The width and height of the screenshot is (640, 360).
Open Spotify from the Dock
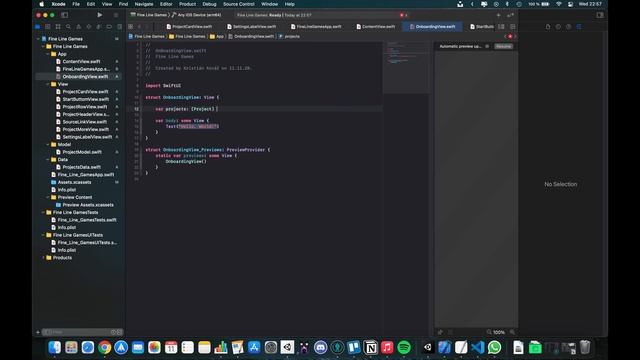[x=404, y=347]
